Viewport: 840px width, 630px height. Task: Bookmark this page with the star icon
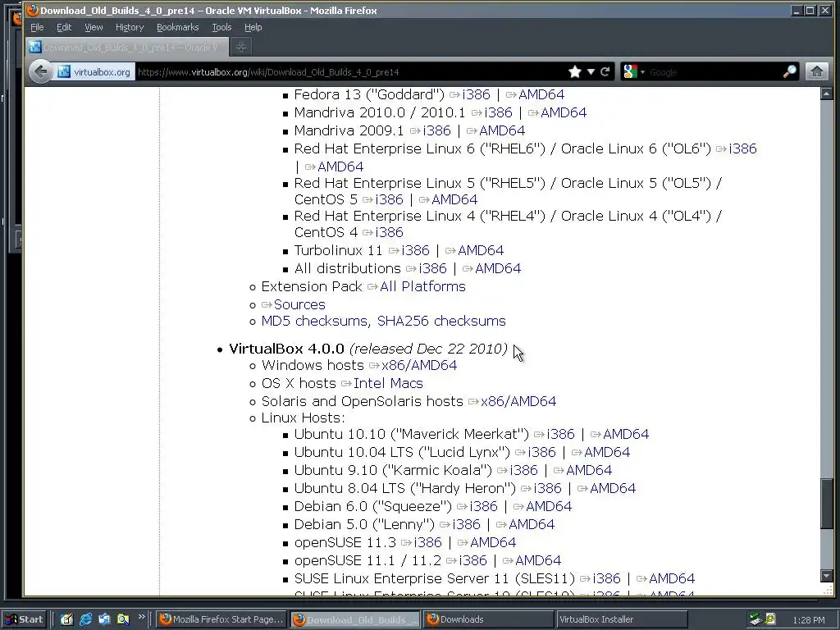click(x=575, y=72)
